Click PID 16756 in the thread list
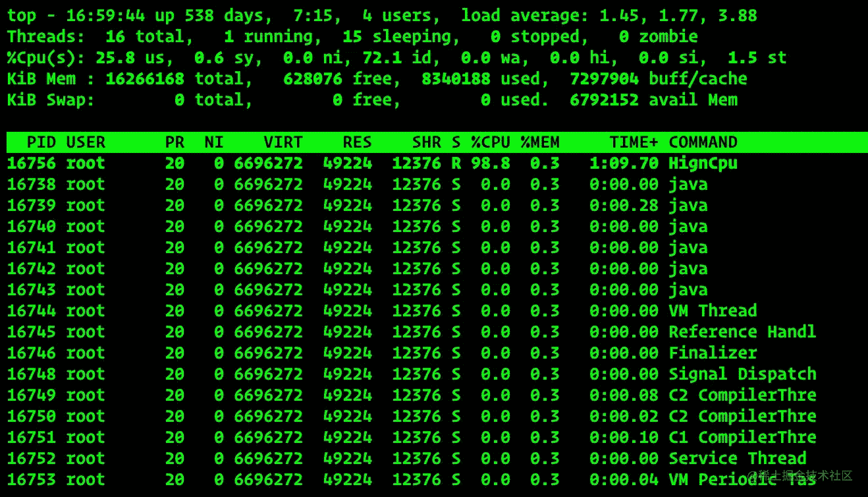 pos(31,163)
